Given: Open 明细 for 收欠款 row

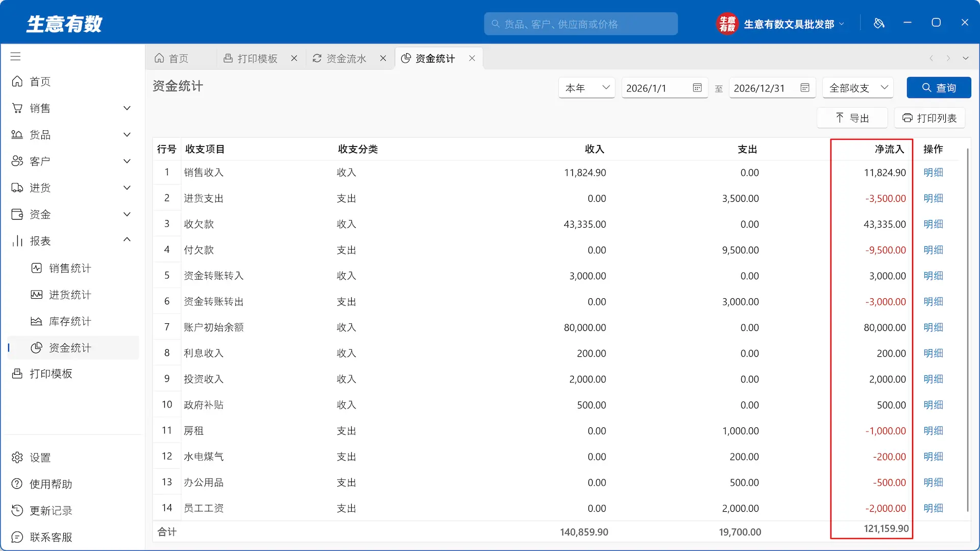Looking at the screenshot, I should point(933,224).
